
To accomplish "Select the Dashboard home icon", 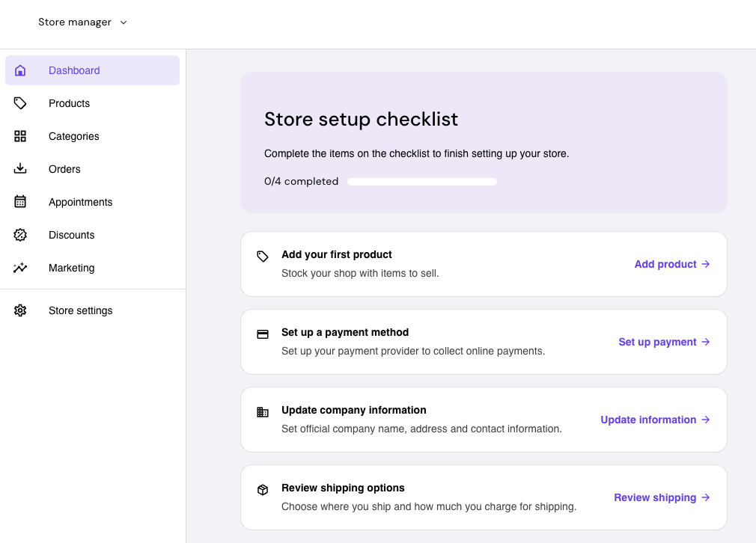I will [19, 70].
